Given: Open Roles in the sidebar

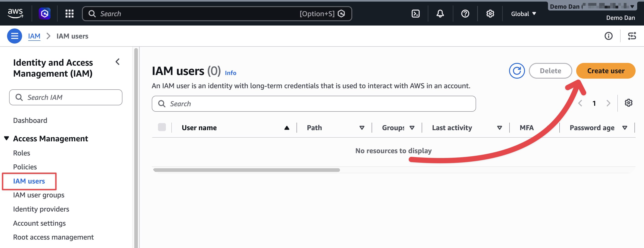Looking at the screenshot, I should (x=21, y=153).
